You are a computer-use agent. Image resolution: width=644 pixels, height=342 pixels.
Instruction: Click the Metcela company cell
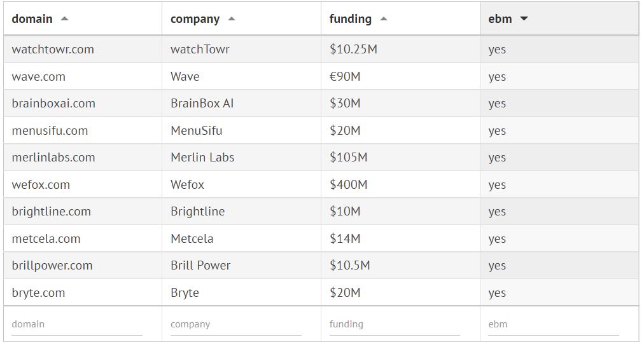(x=192, y=239)
